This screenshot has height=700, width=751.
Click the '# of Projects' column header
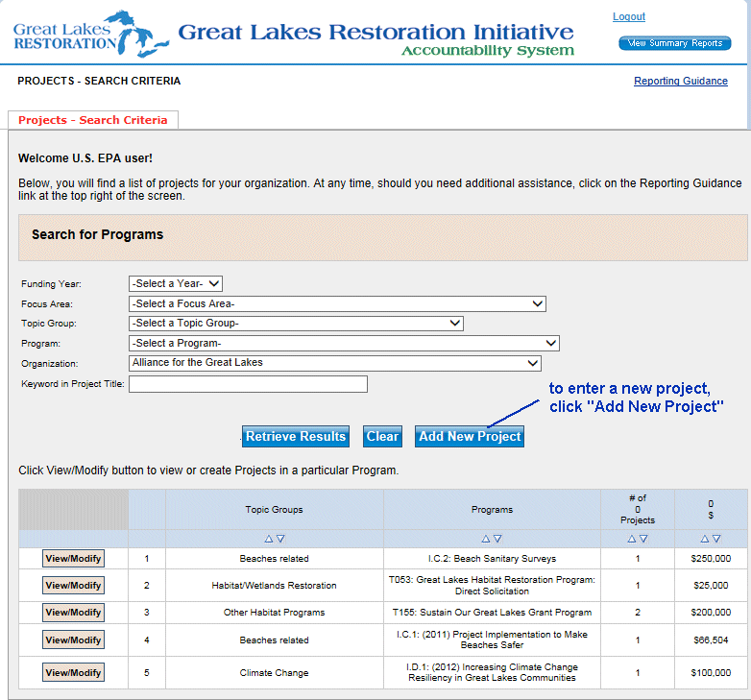point(638,509)
